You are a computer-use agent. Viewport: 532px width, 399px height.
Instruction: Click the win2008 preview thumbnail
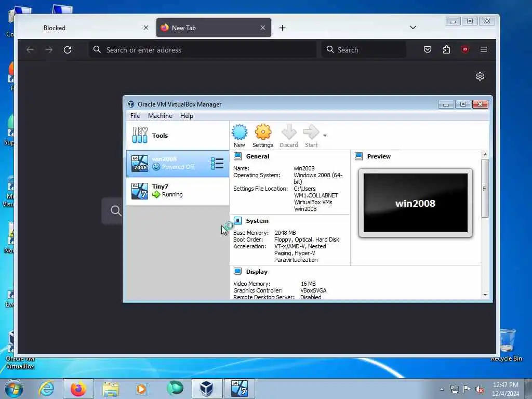415,203
